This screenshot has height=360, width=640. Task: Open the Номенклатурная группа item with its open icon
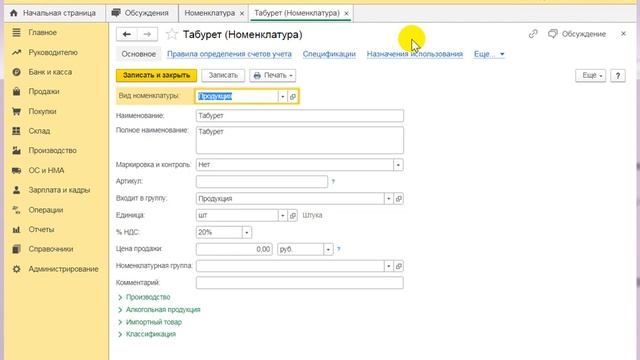(x=399, y=266)
